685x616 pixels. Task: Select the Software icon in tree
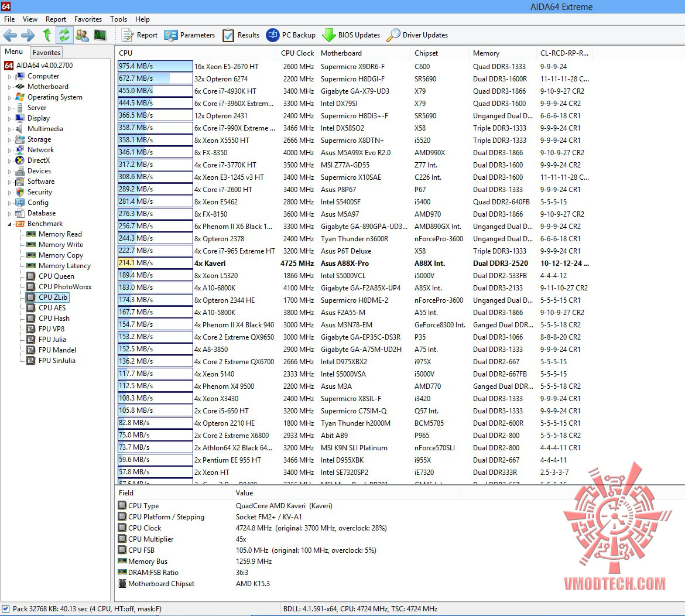click(x=20, y=182)
